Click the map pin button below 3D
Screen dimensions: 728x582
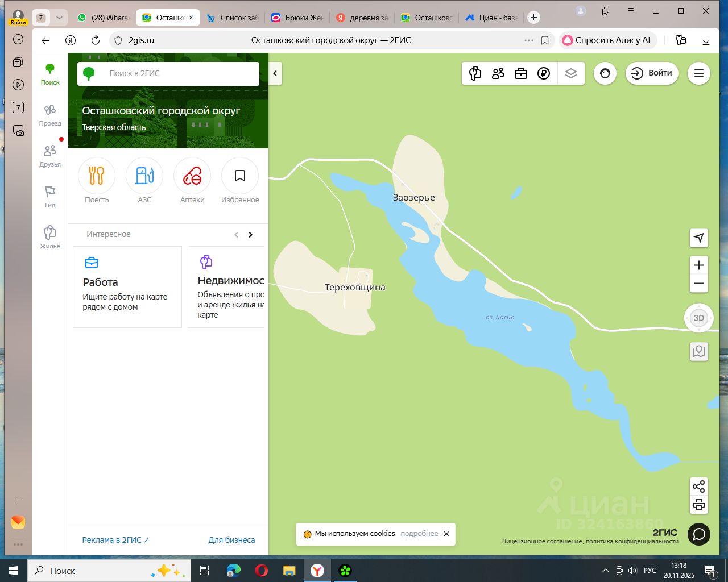[x=699, y=351]
